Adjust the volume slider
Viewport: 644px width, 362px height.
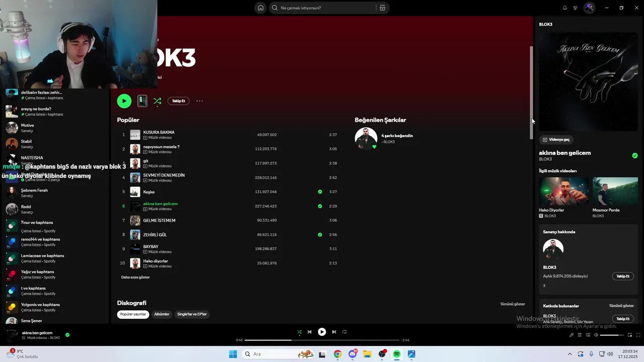click(x=612, y=335)
